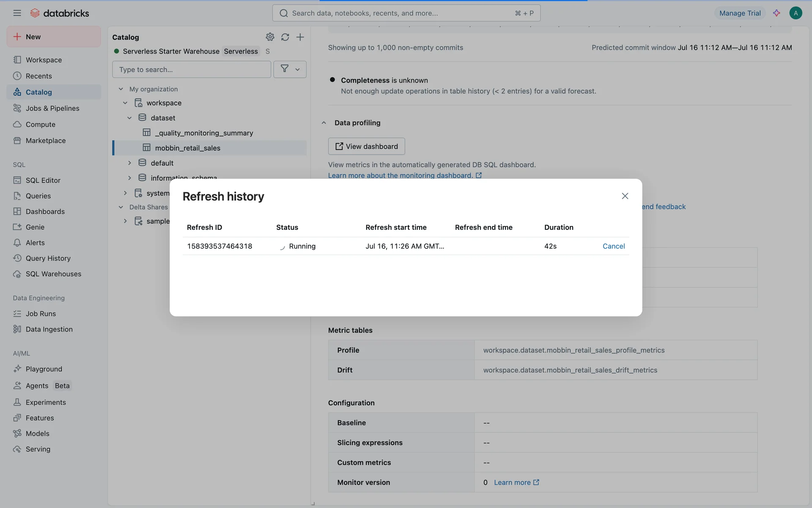Open the Dashboards sidebar item

coord(45,212)
